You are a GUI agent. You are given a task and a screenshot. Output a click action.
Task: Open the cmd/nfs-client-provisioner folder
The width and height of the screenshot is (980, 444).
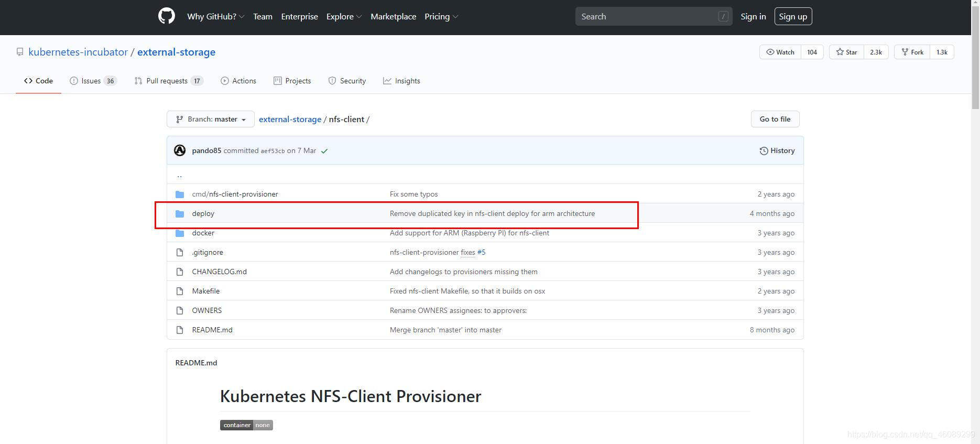click(x=235, y=194)
